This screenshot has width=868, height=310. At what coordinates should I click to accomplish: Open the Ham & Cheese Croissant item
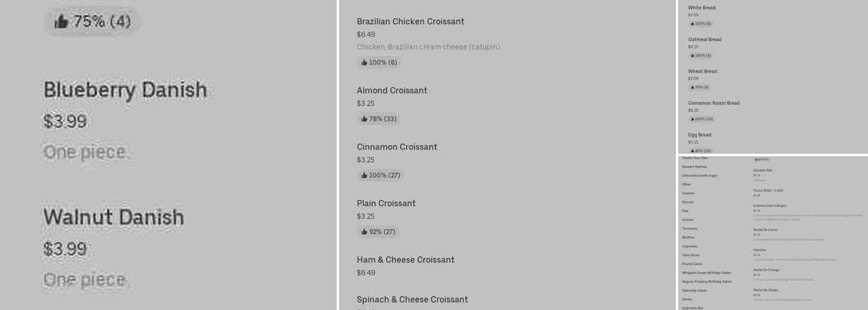pyautogui.click(x=405, y=260)
